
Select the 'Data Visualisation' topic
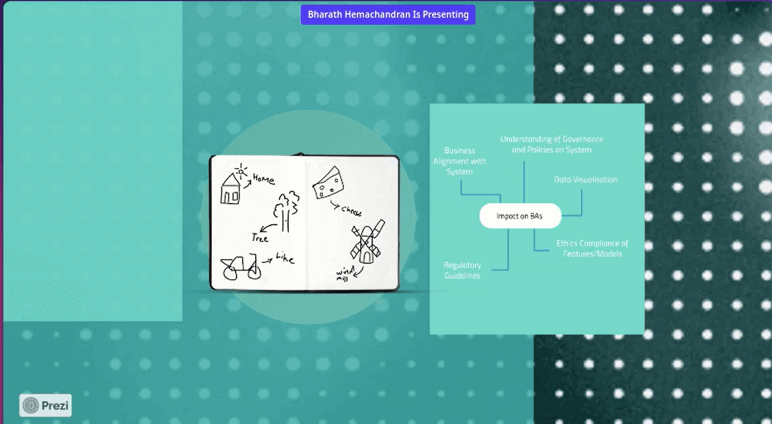(x=585, y=180)
